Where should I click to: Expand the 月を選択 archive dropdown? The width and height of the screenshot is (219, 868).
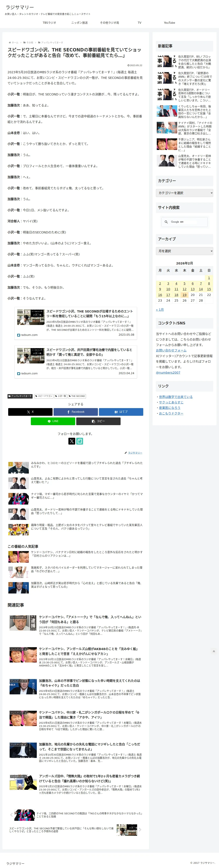point(184,251)
